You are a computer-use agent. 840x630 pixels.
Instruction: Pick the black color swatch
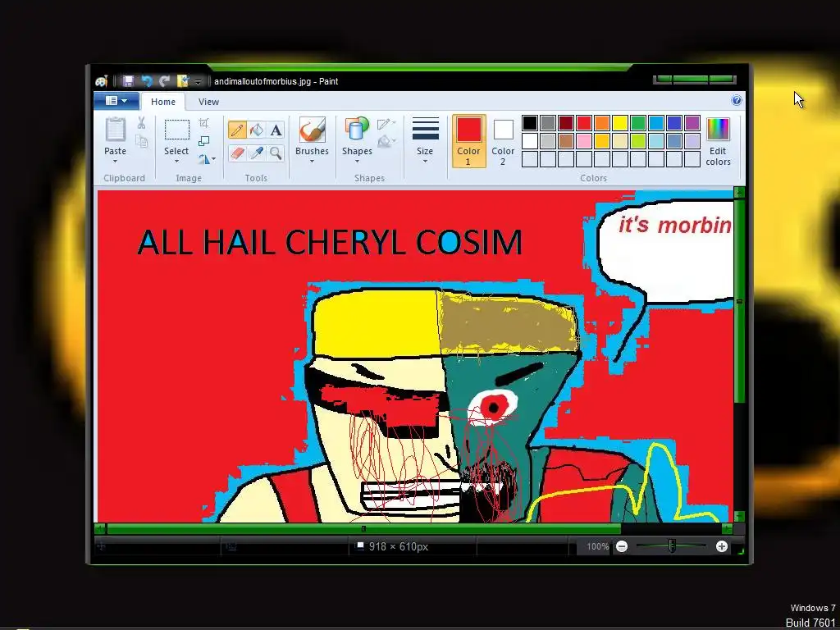coord(529,123)
